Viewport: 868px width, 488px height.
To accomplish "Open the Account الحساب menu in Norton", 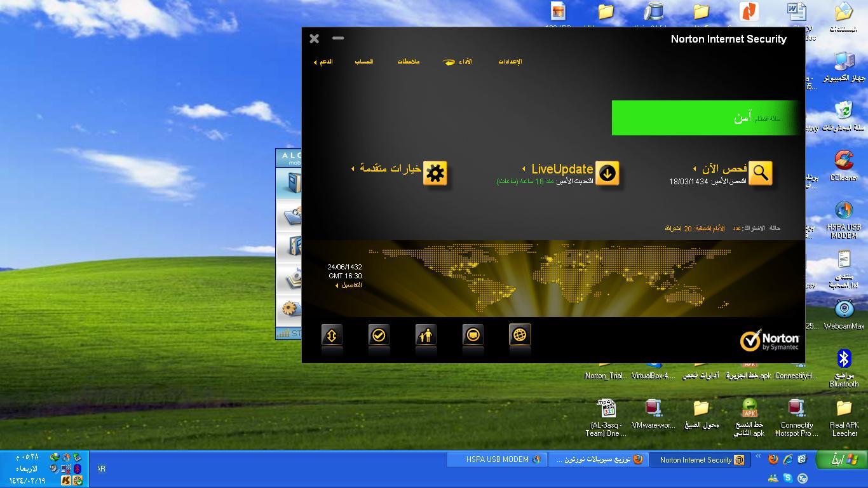I will click(x=363, y=62).
